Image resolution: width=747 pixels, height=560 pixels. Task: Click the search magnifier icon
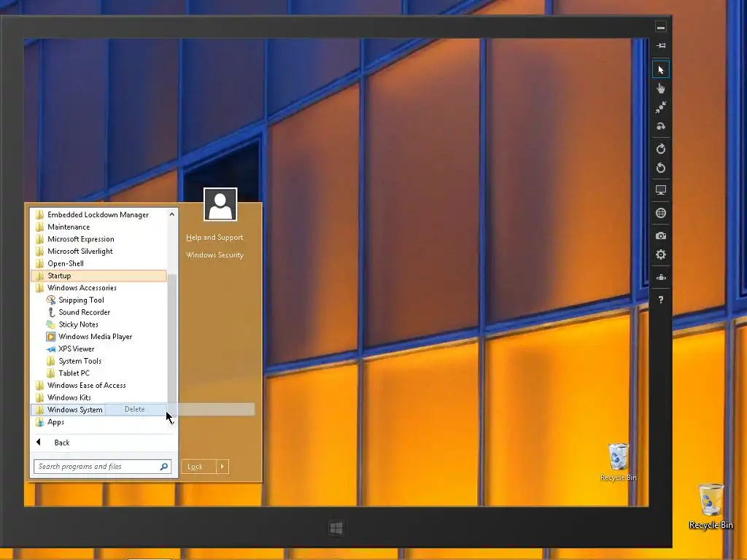point(164,466)
